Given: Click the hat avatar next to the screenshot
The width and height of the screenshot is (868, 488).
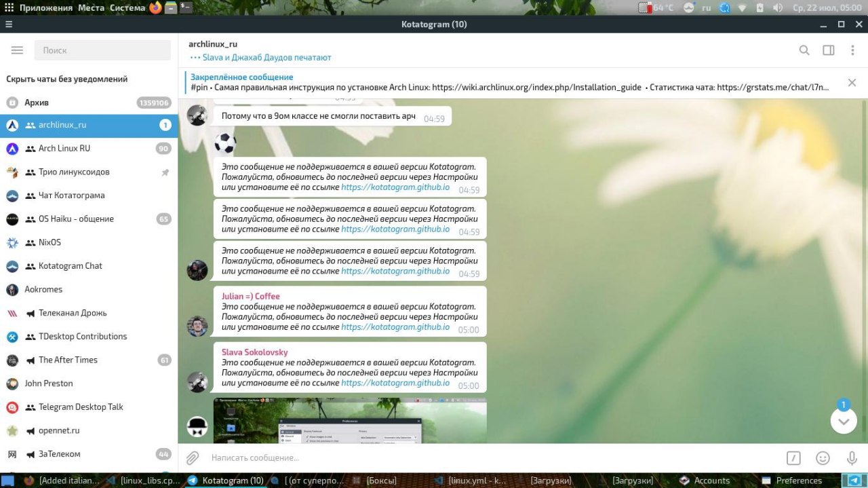Looking at the screenshot, I should (197, 426).
